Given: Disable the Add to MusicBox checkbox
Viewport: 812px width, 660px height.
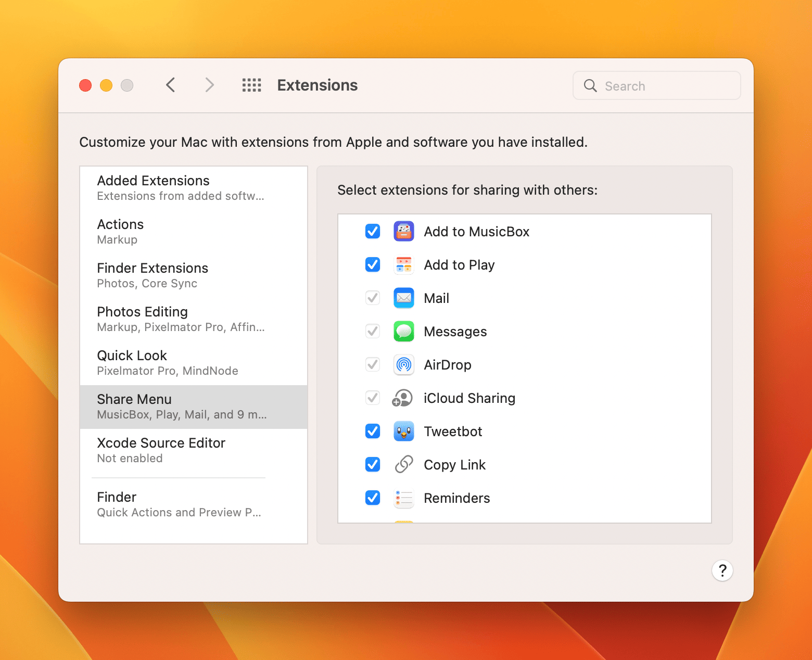Looking at the screenshot, I should click(373, 231).
